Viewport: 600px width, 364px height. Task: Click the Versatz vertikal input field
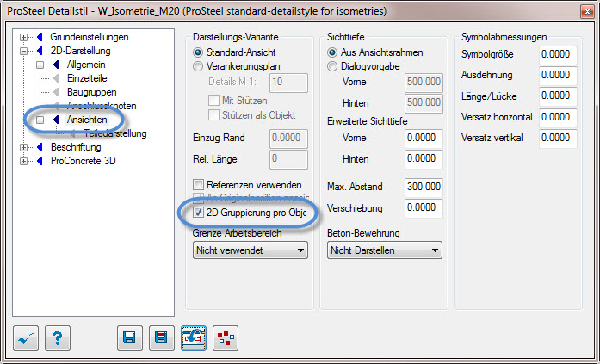click(558, 138)
